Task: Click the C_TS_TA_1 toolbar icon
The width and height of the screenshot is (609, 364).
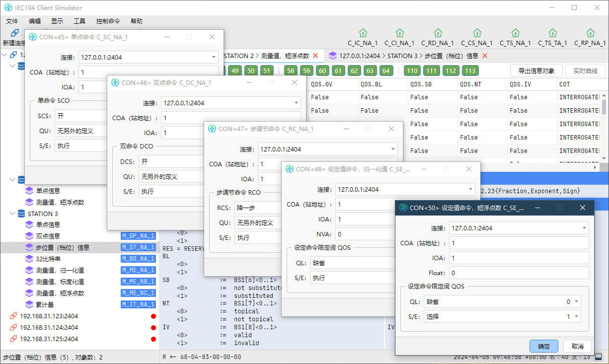Action: pos(552,34)
